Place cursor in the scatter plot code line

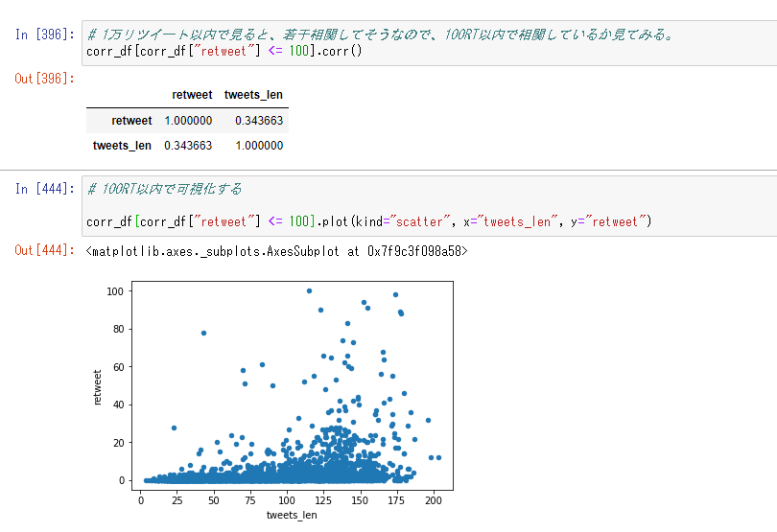(368, 222)
